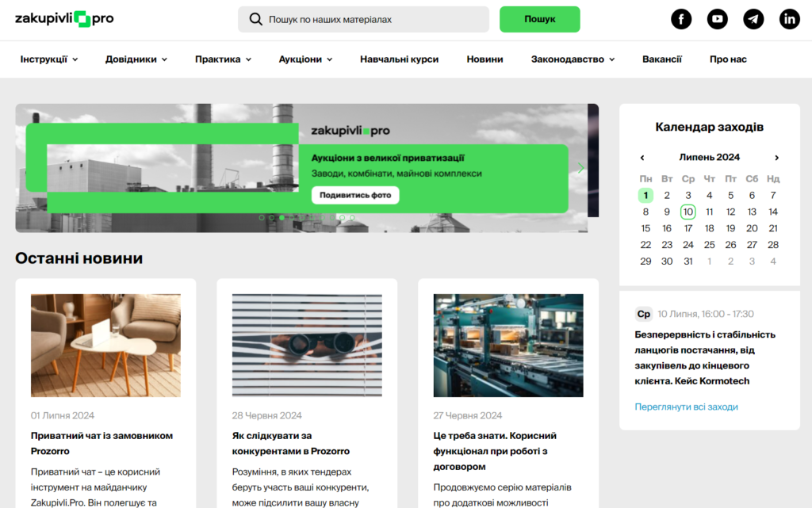Open the LinkedIn social icon
812x508 pixels.
tap(790, 19)
